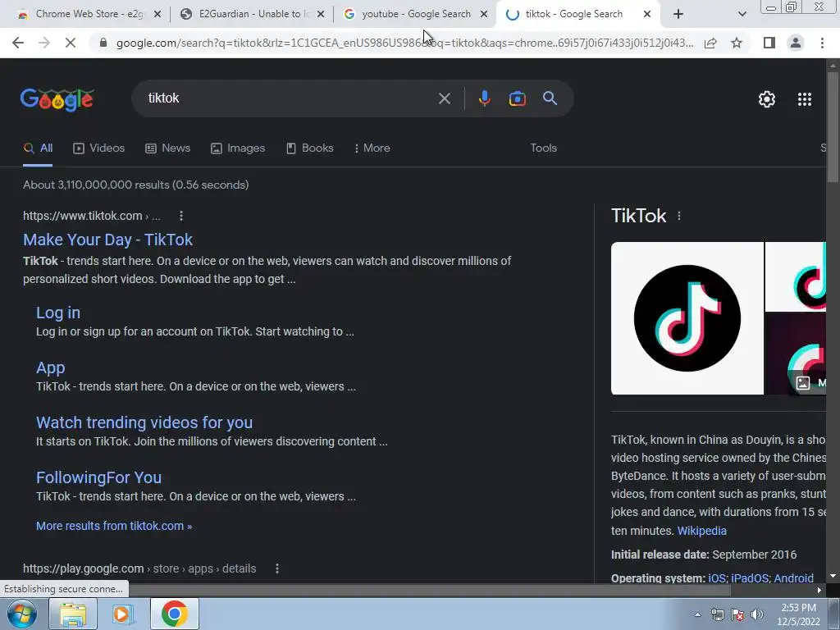Click the iPadOS operating system link
The image size is (840, 630).
coord(750,578)
